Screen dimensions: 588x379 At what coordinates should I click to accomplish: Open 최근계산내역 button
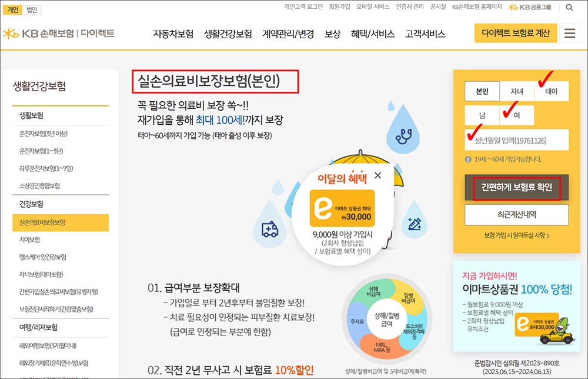pyautogui.click(x=517, y=214)
